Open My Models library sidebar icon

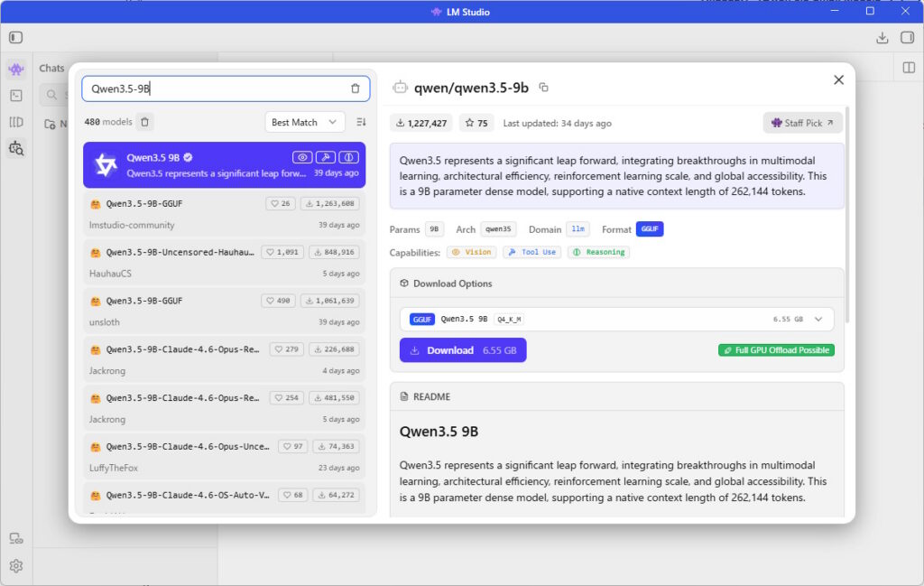15,122
